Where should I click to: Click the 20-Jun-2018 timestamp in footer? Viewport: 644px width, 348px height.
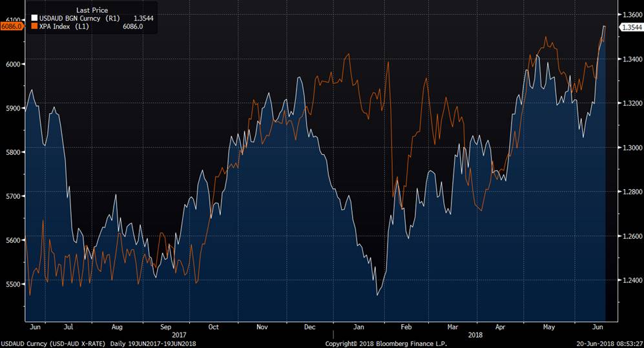(x=609, y=343)
